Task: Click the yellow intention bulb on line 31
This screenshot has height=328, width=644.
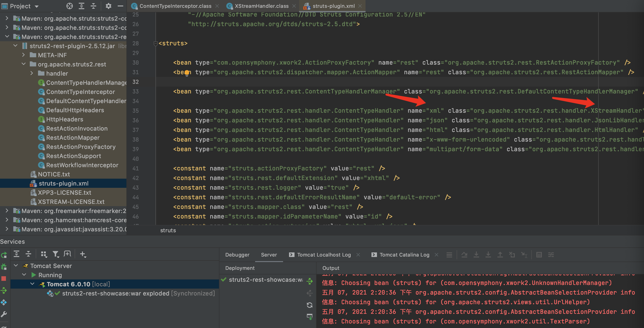Action: (x=187, y=73)
